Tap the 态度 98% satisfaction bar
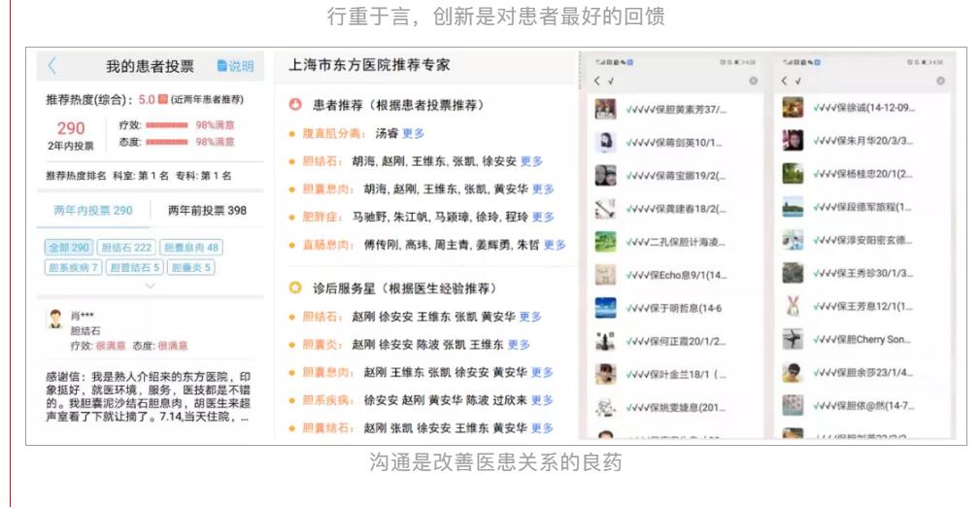The image size is (980, 509). [167, 142]
